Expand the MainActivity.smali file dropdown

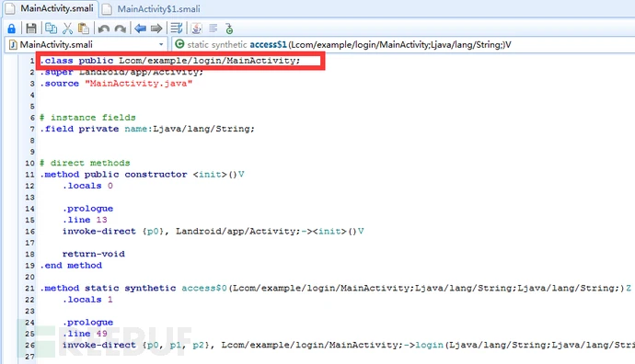click(x=161, y=44)
